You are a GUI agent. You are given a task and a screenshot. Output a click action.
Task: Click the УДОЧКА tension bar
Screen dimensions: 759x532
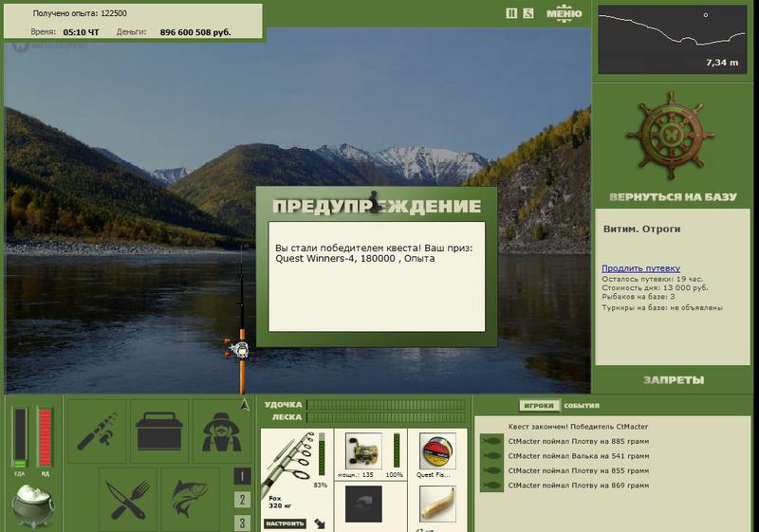click(386, 405)
